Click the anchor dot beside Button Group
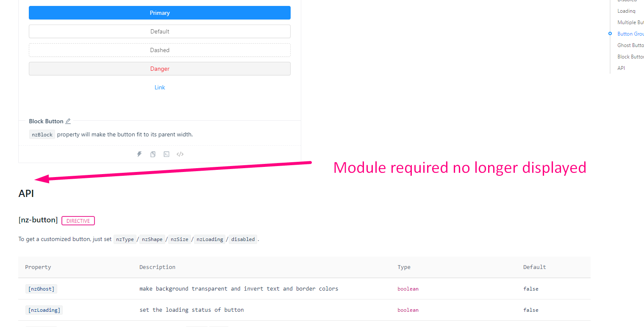Image resolution: width=644 pixels, height=327 pixels. click(610, 33)
